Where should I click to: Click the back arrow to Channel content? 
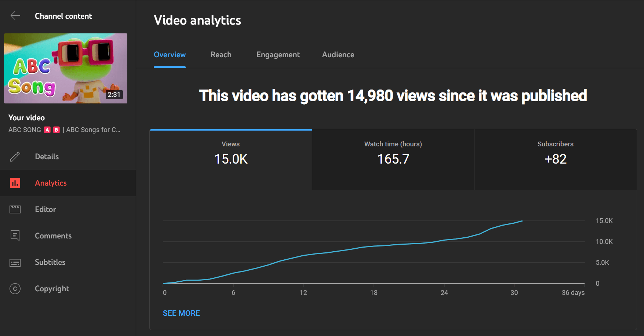[15, 16]
